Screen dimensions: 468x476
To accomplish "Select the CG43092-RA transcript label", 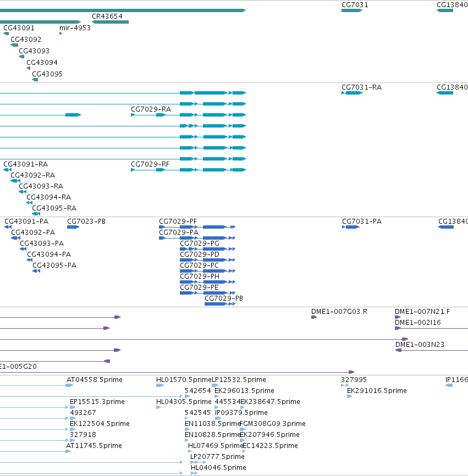I will pos(33,175).
